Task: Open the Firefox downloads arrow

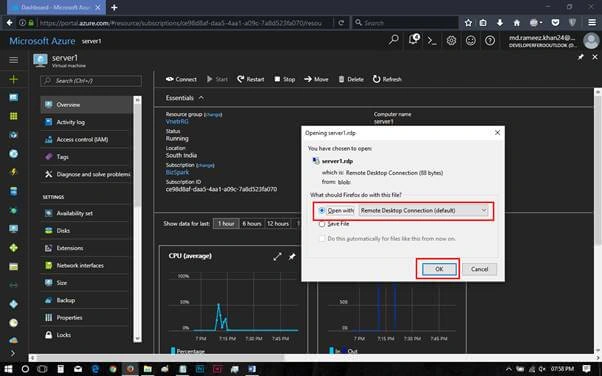Action: [x=499, y=23]
